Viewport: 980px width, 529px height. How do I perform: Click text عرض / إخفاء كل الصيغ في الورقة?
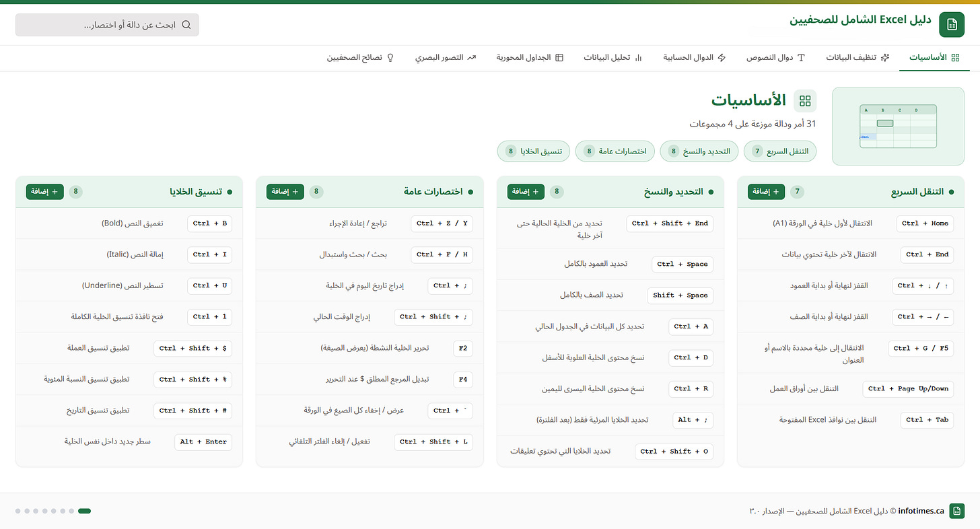(354, 411)
